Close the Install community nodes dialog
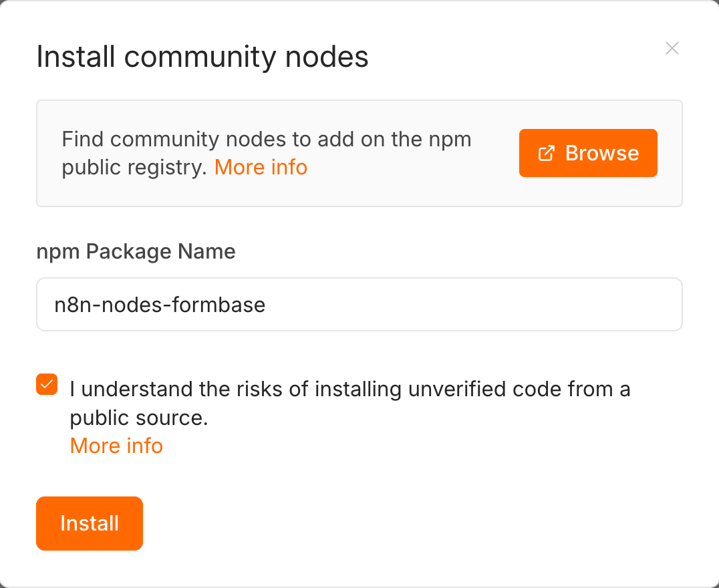 672,48
